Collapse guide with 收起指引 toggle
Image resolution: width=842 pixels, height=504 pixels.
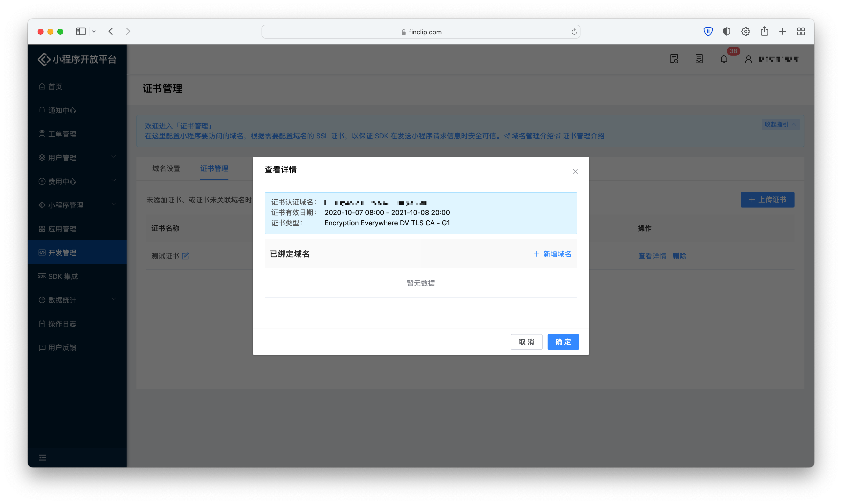(x=780, y=124)
